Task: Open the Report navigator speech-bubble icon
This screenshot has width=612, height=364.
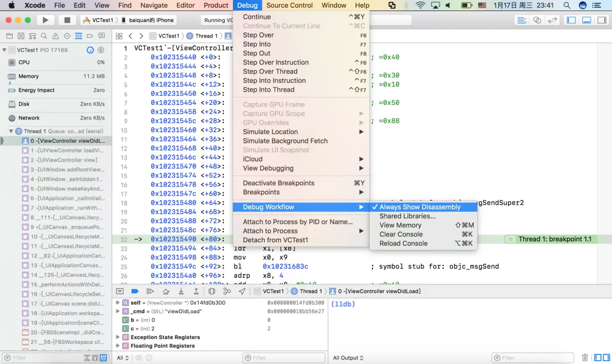Action: [x=102, y=36]
